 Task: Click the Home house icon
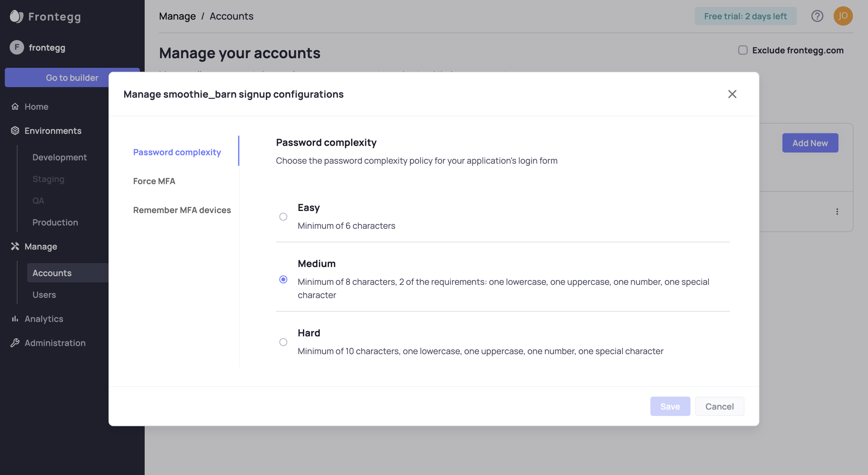point(15,106)
